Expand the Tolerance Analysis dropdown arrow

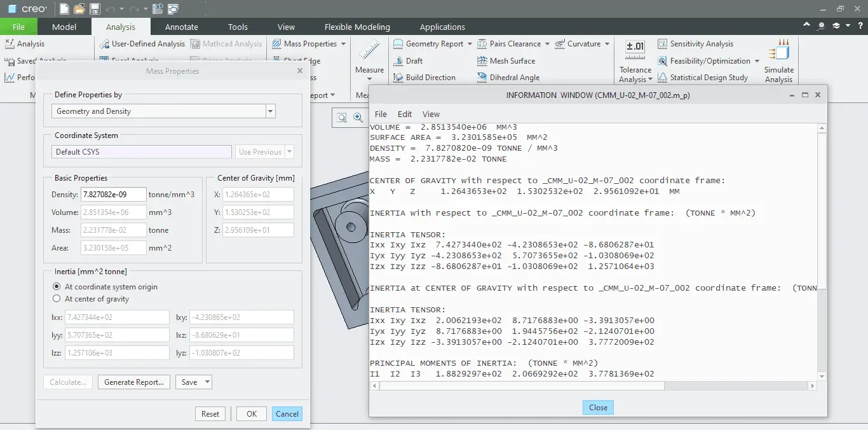coord(650,80)
